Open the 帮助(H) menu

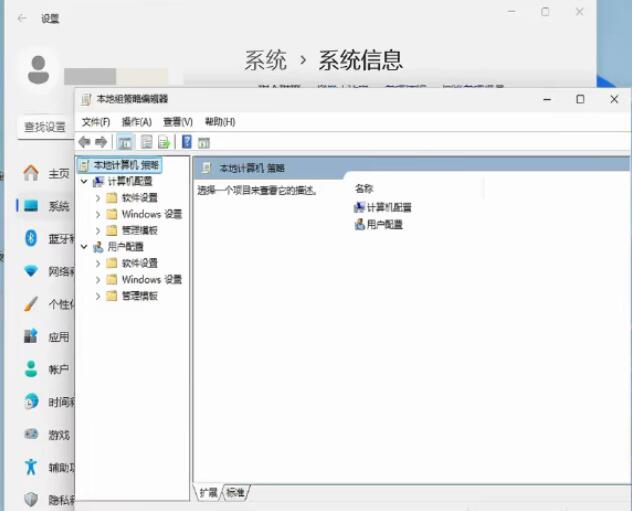click(220, 122)
